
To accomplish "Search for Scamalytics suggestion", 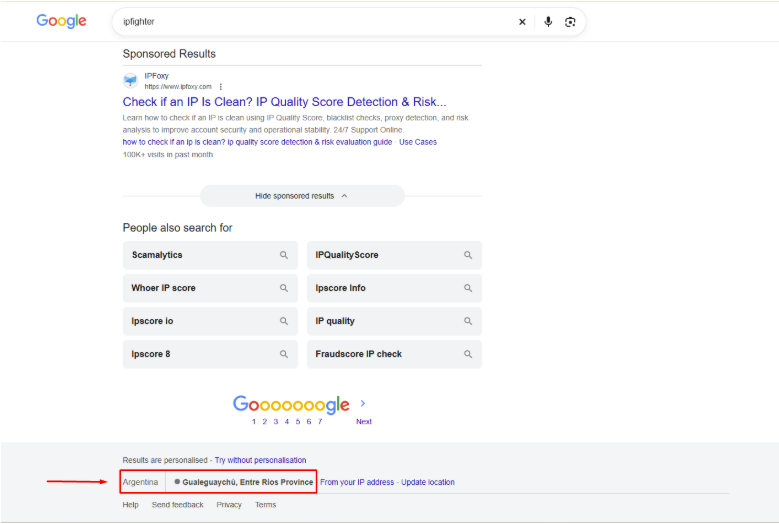I will pos(210,255).
